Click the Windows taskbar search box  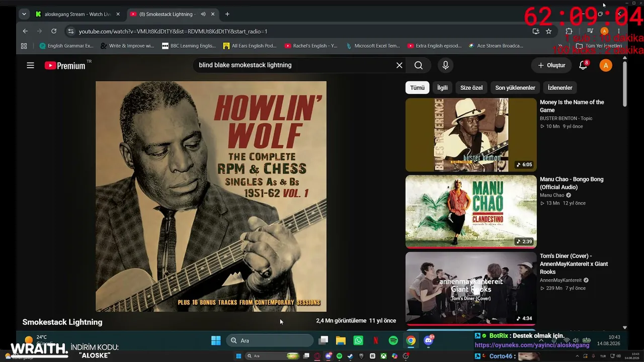point(270,341)
